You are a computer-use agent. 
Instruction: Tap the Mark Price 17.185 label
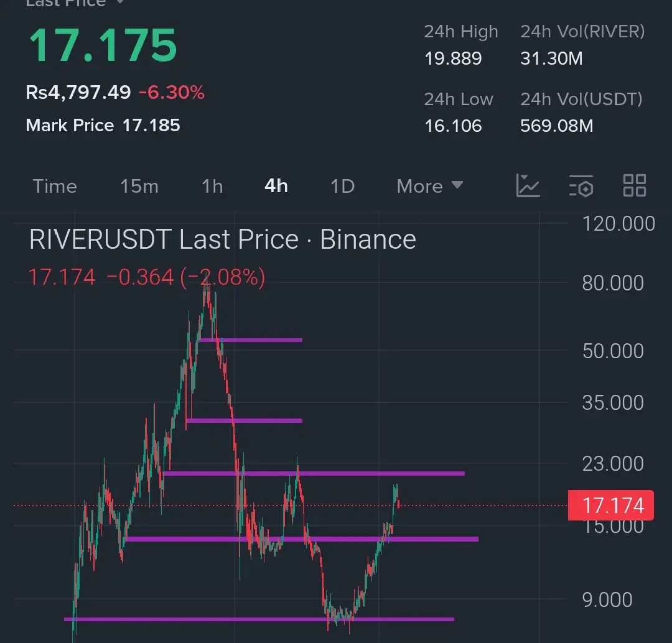pos(103,126)
